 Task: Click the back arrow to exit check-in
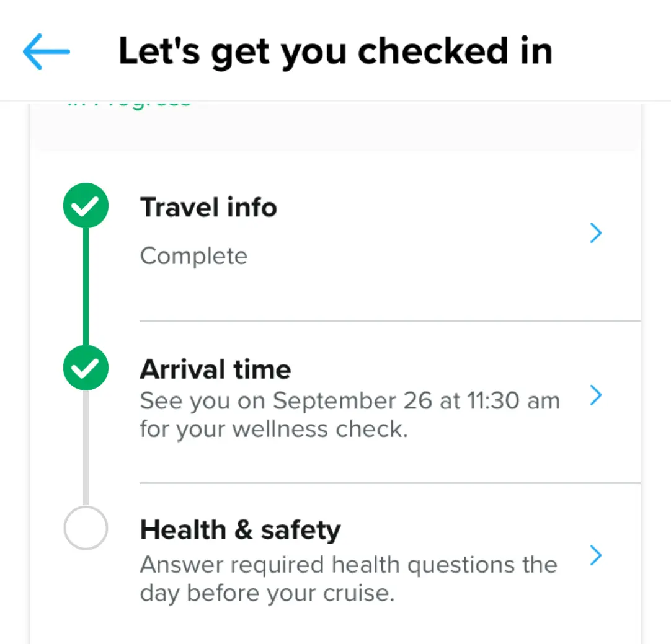point(44,51)
